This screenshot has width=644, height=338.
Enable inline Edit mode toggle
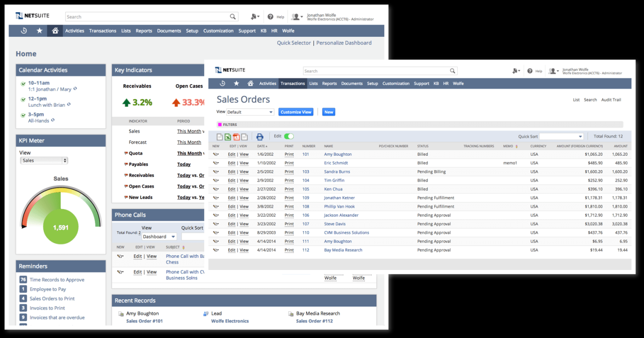pos(288,136)
